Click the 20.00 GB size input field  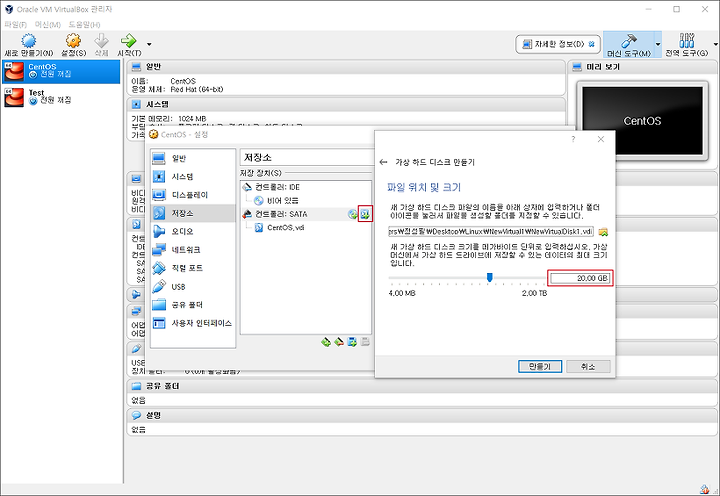point(580,278)
